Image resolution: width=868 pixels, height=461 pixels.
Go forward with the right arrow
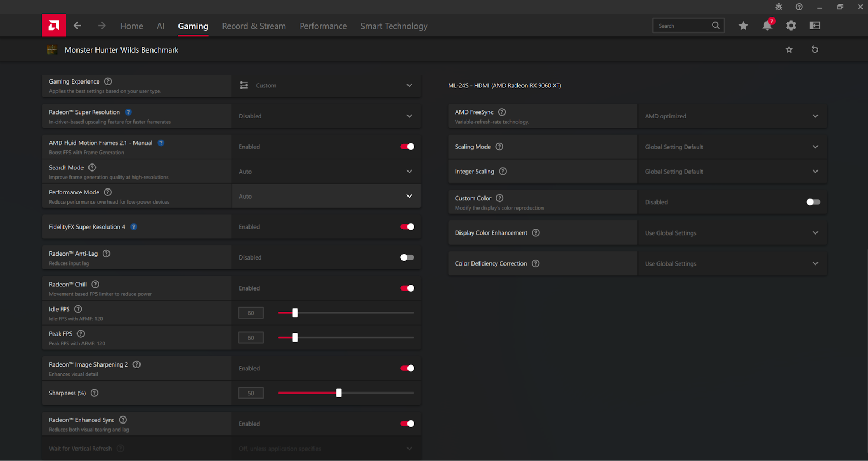coord(101,26)
